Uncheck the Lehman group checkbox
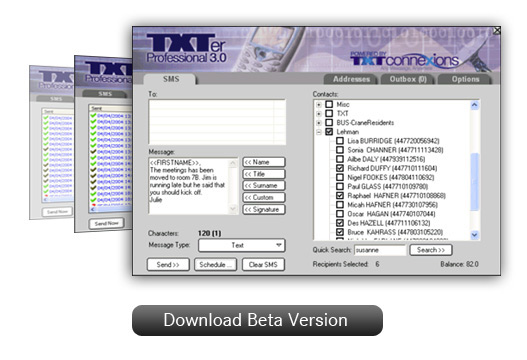The image size is (527, 360). coord(329,132)
